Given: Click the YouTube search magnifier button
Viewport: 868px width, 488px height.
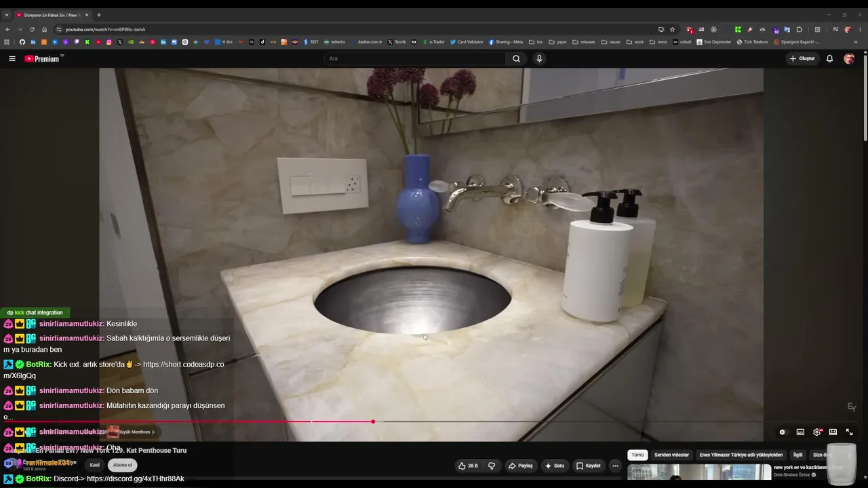Looking at the screenshot, I should click(x=516, y=59).
